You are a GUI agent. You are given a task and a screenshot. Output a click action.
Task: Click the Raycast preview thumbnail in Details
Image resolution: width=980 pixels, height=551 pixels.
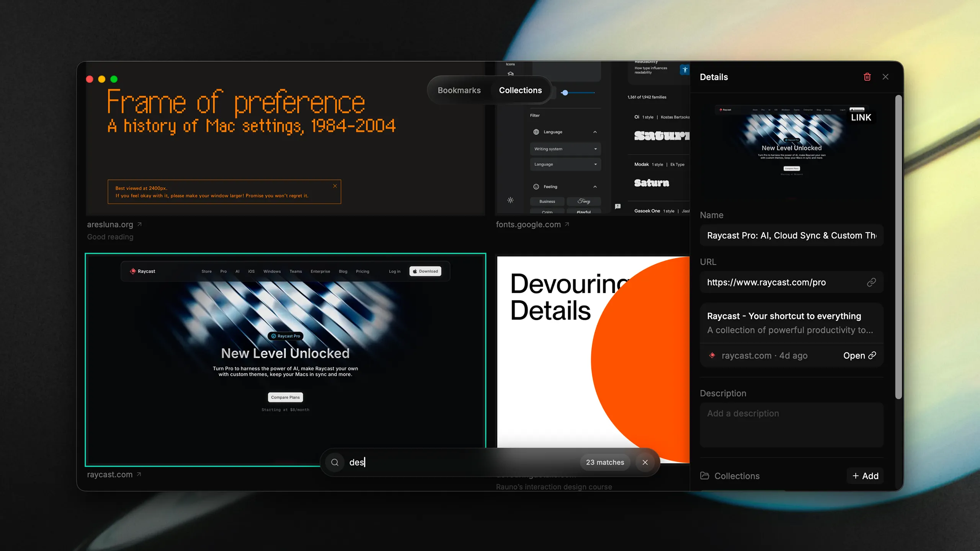tap(792, 150)
